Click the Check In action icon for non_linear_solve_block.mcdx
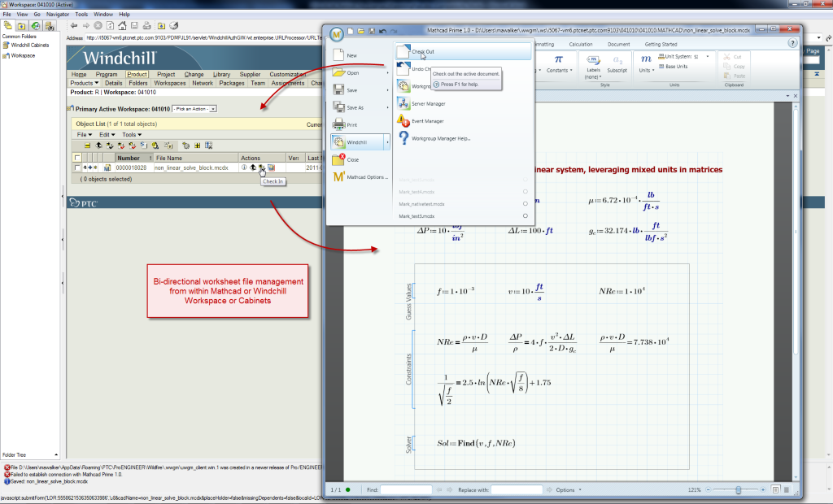 261,167
